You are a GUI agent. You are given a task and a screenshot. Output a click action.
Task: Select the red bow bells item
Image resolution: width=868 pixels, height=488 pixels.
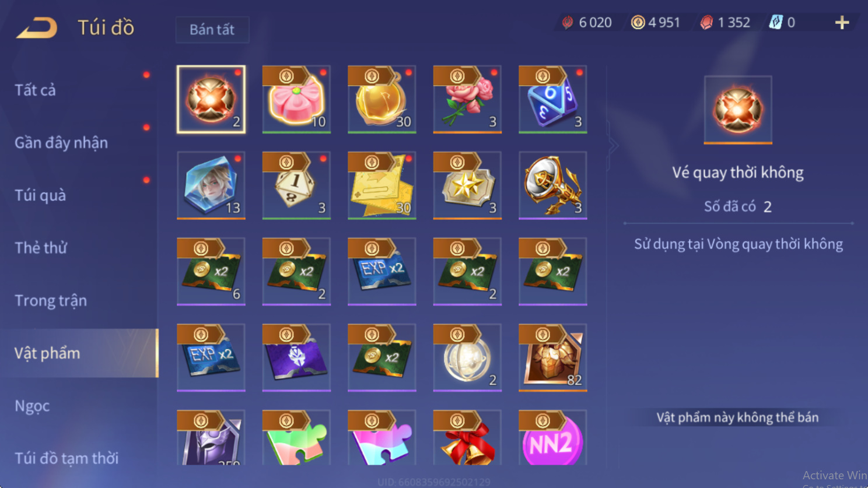(x=467, y=438)
